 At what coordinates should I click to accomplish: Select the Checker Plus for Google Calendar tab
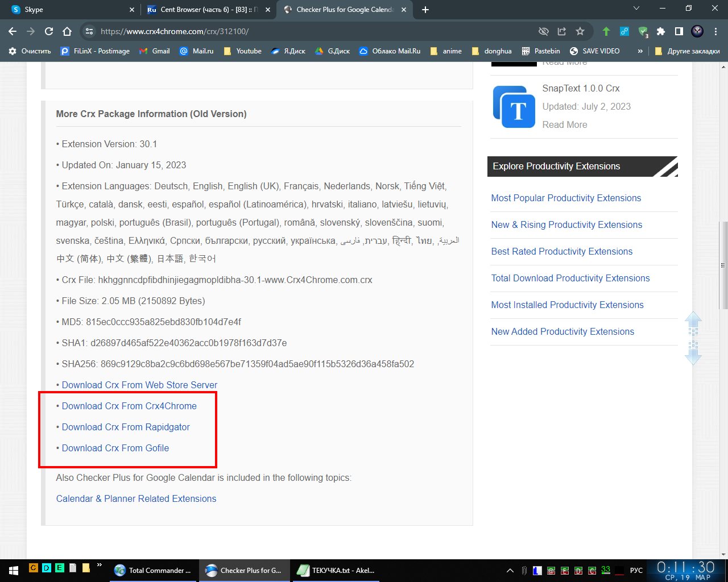(344, 10)
